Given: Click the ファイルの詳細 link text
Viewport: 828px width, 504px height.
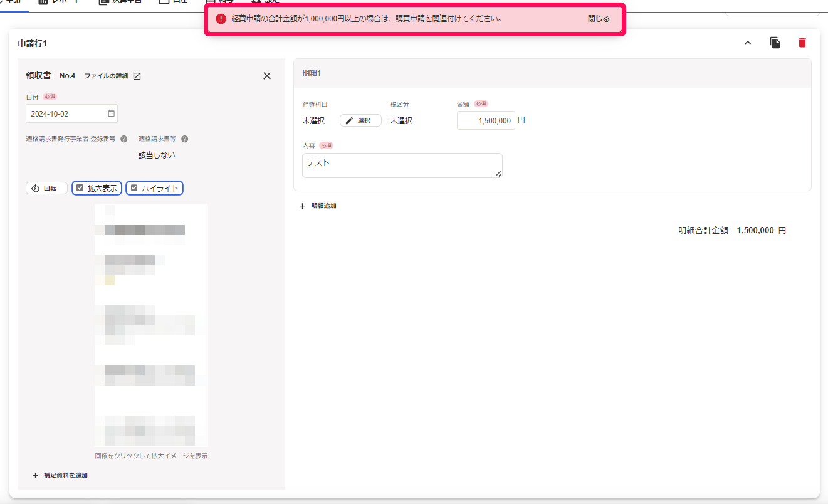Looking at the screenshot, I should point(106,76).
